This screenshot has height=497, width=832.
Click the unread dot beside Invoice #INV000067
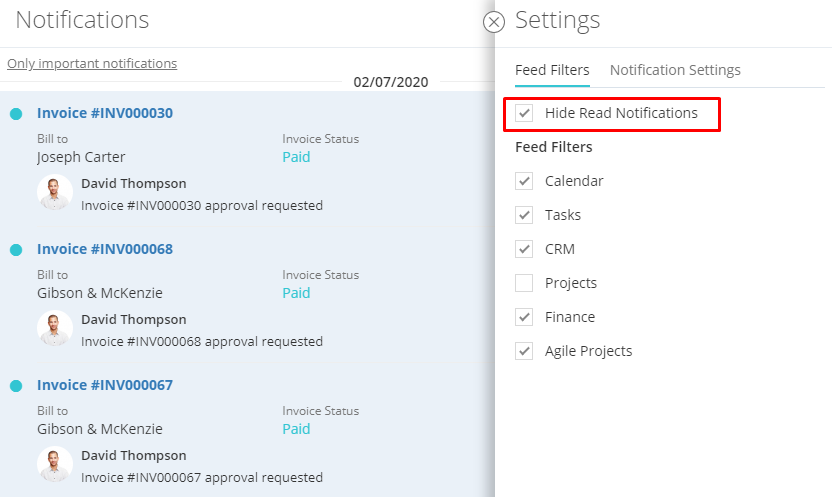pos(16,386)
